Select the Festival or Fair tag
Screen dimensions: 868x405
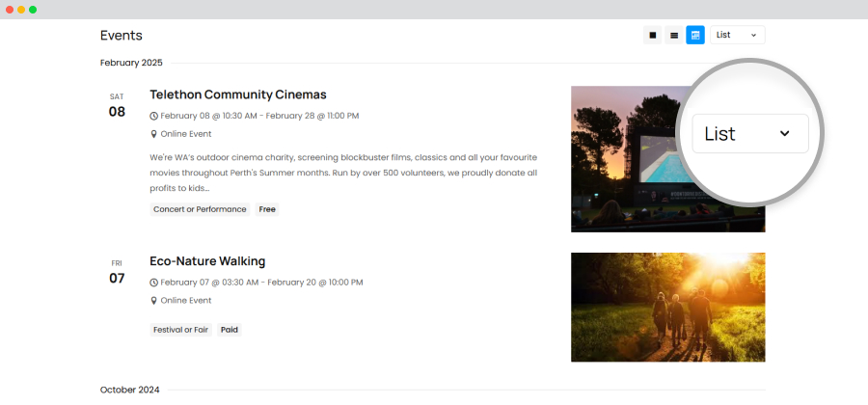pyautogui.click(x=181, y=330)
